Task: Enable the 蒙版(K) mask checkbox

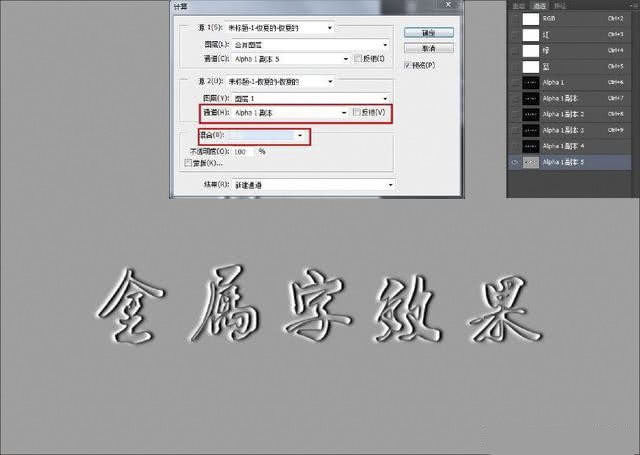Action: click(x=188, y=163)
